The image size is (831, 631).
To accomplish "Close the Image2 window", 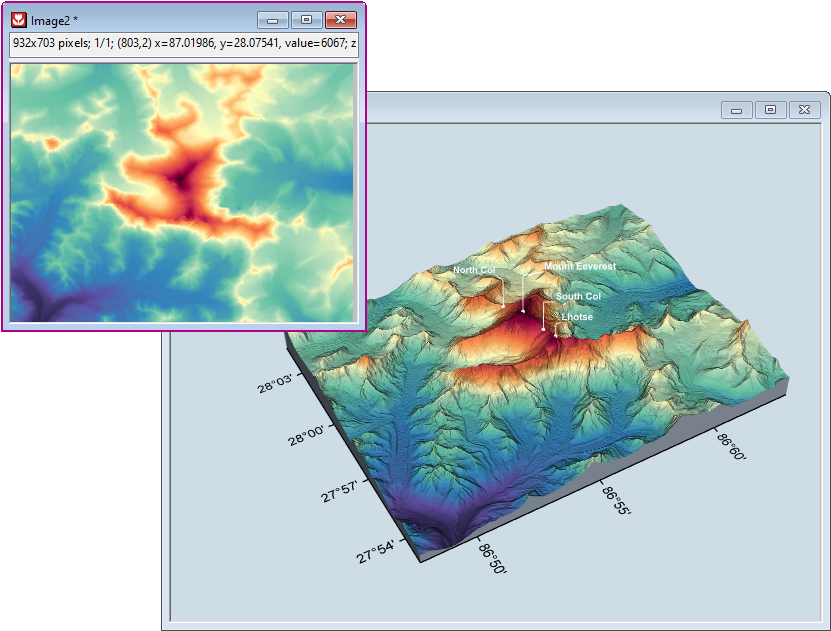I will 341,20.
